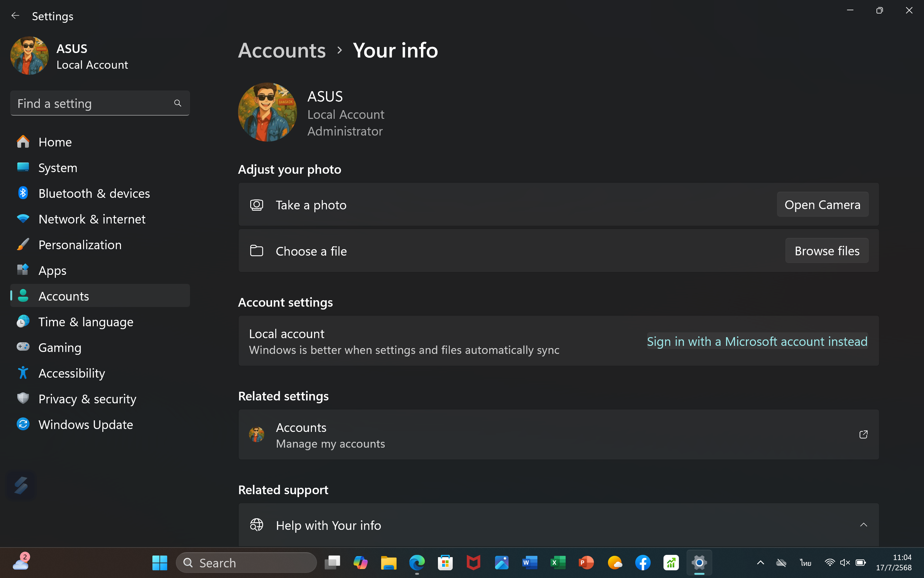Open the Home settings page
Screen dimensions: 924x578
point(100,142)
